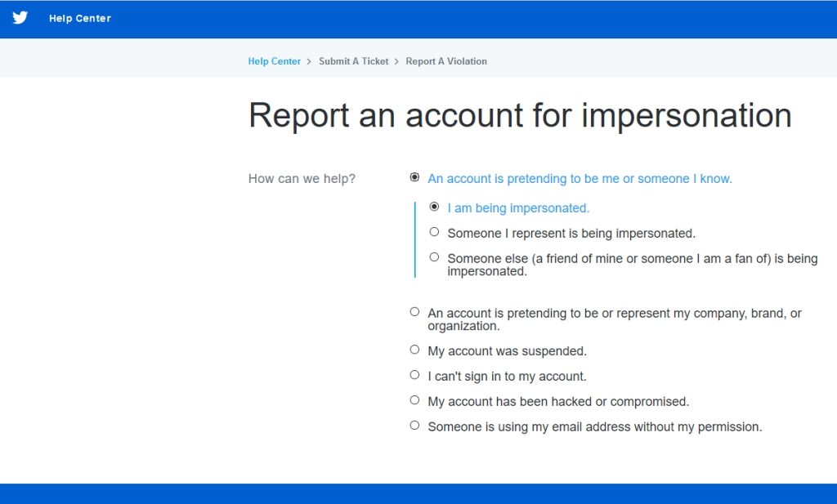
Task: Go to Help Center breadcrumb link
Action: tap(274, 61)
